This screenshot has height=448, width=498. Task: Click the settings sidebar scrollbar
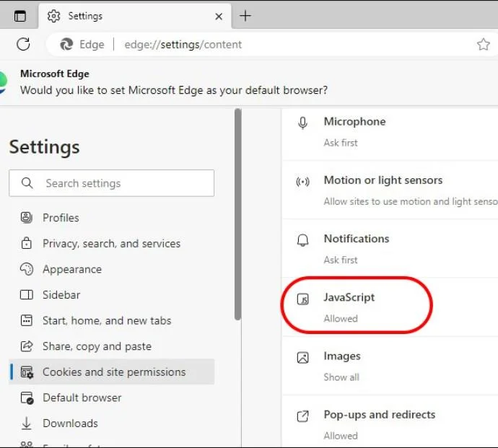(x=237, y=214)
